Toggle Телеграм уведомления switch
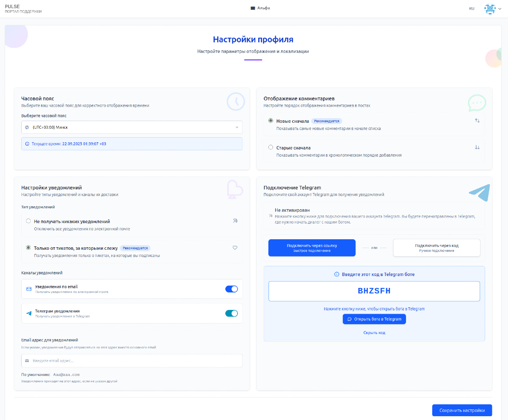Image resolution: width=508 pixels, height=420 pixels. pos(232,313)
